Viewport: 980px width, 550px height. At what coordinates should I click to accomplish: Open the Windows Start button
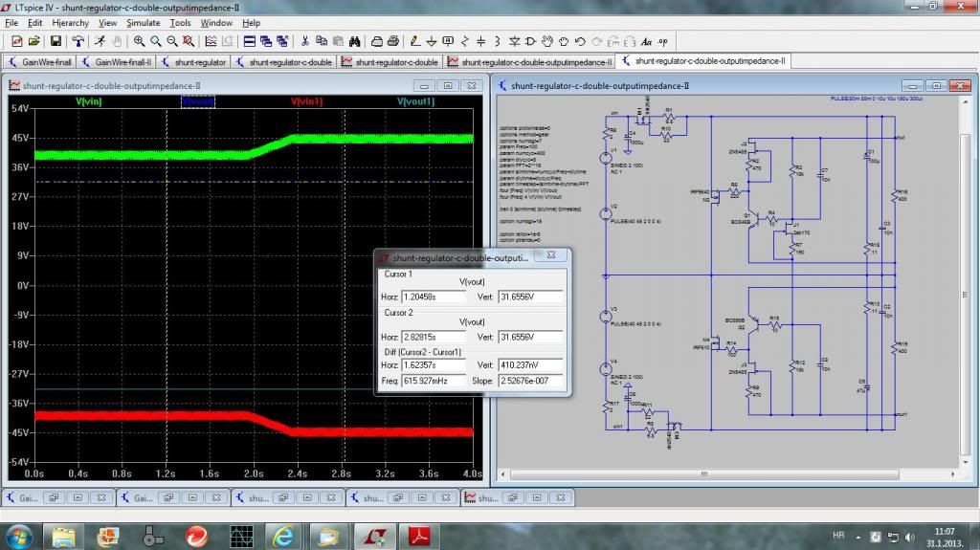coord(19,537)
